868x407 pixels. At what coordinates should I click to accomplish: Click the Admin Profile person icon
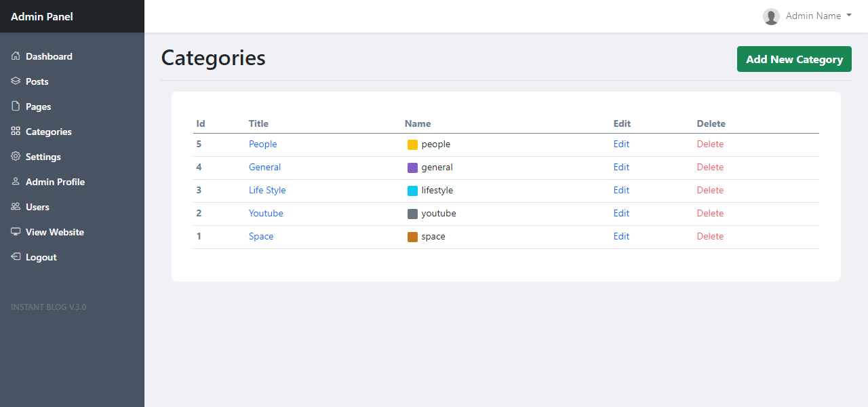pos(16,182)
